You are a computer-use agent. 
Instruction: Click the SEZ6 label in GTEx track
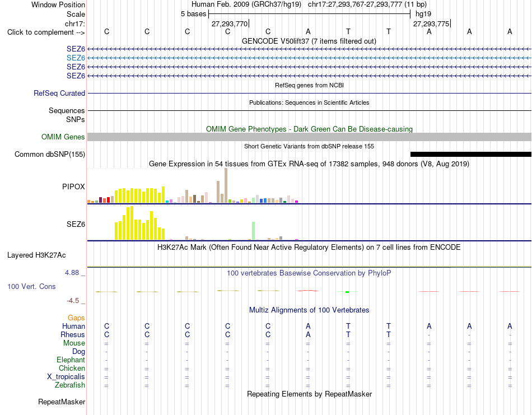pos(76,224)
